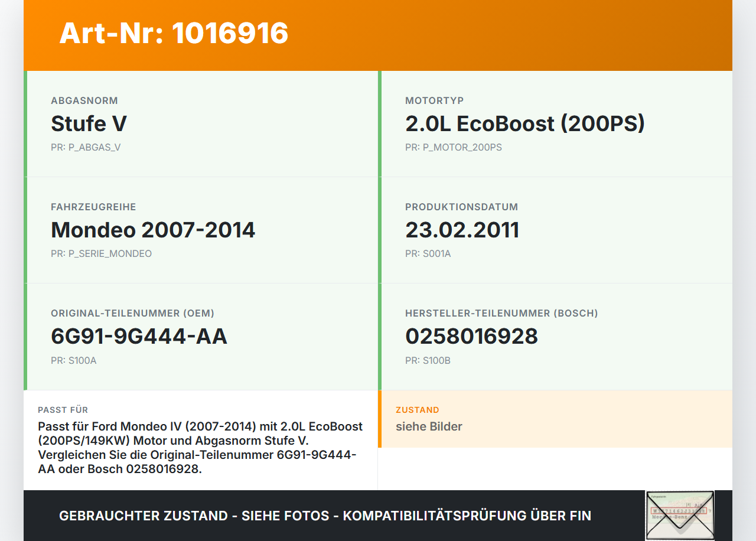This screenshot has height=541, width=756.
Task: Select the date 23.02.2011
Action: [462, 230]
